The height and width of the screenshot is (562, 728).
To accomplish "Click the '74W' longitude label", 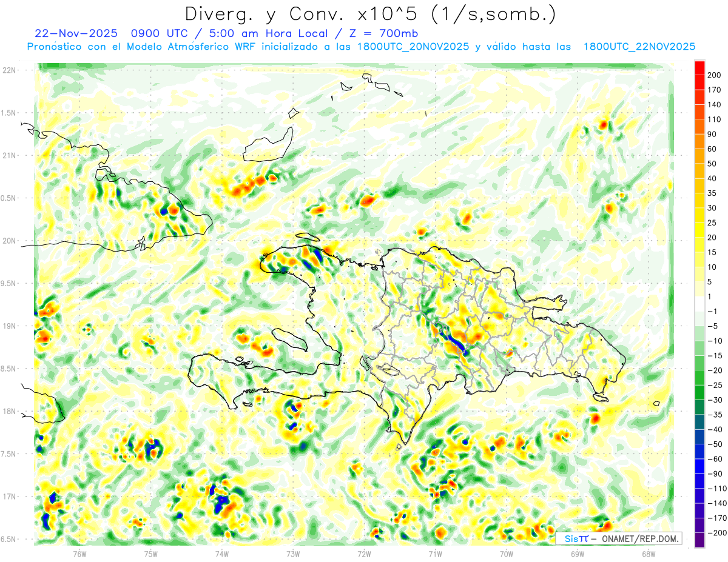I will click(222, 554).
